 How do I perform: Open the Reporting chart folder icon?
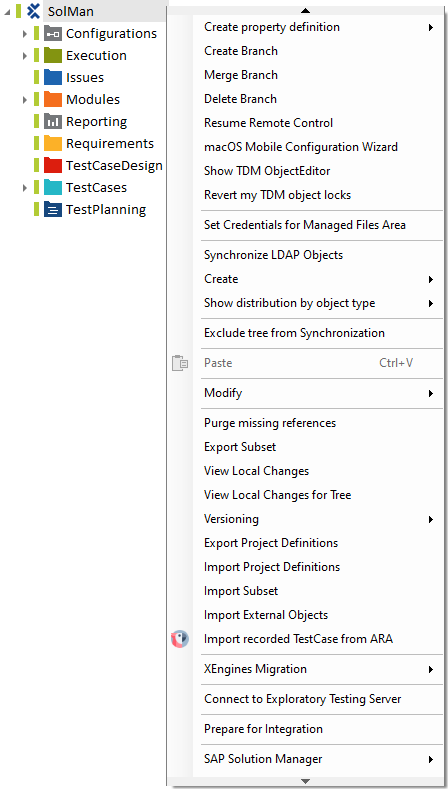tap(53, 121)
